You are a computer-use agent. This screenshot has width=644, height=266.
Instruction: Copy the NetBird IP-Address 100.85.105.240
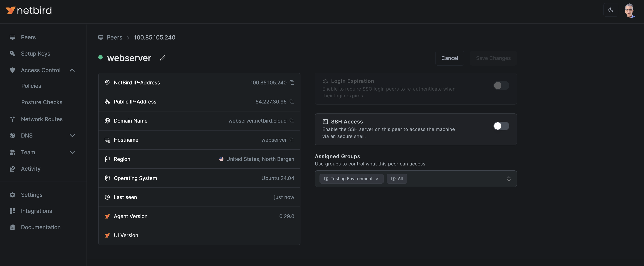[x=292, y=83]
